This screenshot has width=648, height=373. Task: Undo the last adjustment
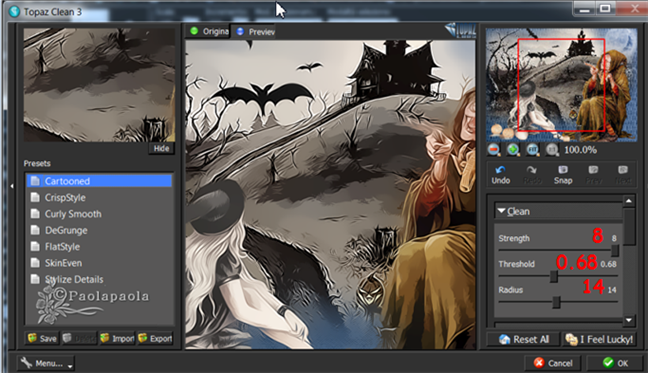coord(501,175)
